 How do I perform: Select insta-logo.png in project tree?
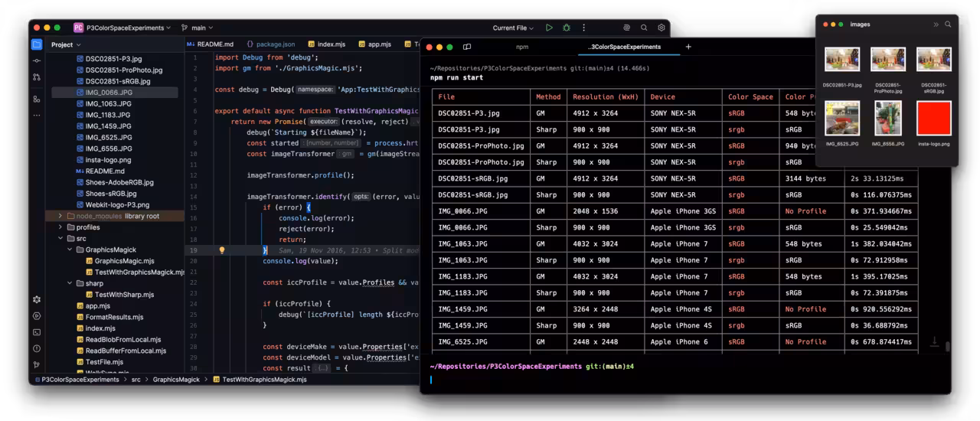(x=103, y=160)
